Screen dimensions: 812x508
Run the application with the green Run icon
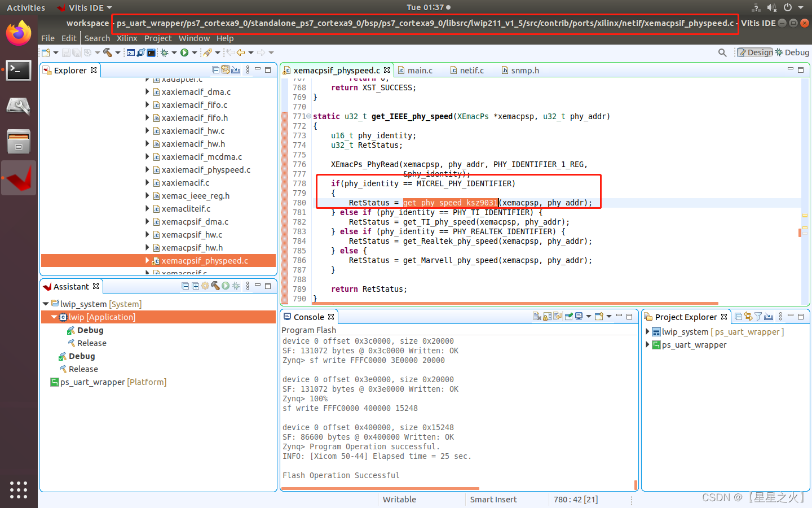(x=184, y=52)
